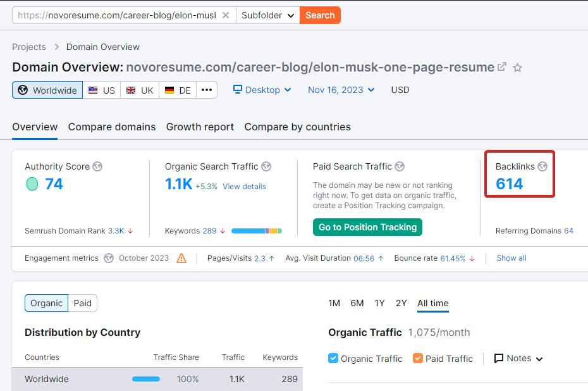
Task: Star this domain as favorite
Action: tap(517, 68)
